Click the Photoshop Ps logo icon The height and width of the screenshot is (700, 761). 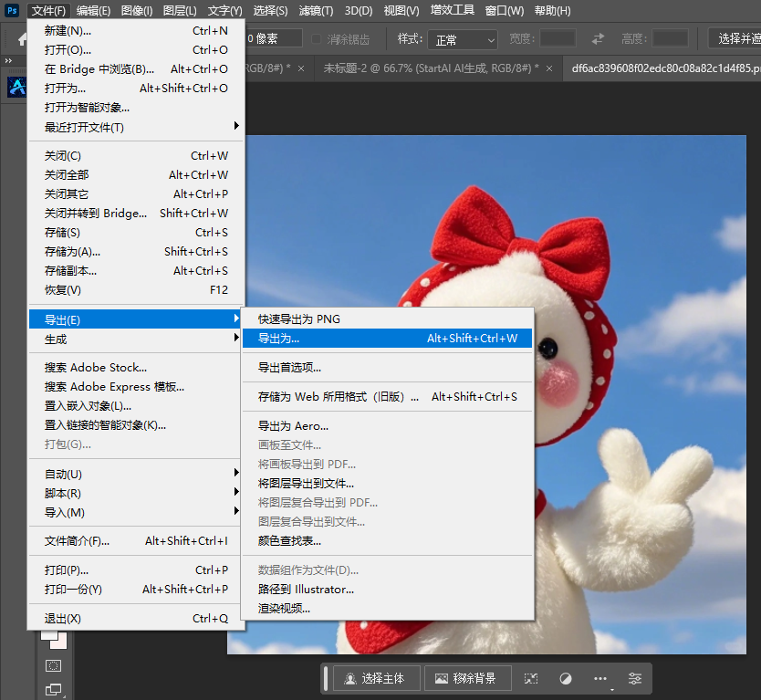[x=12, y=10]
